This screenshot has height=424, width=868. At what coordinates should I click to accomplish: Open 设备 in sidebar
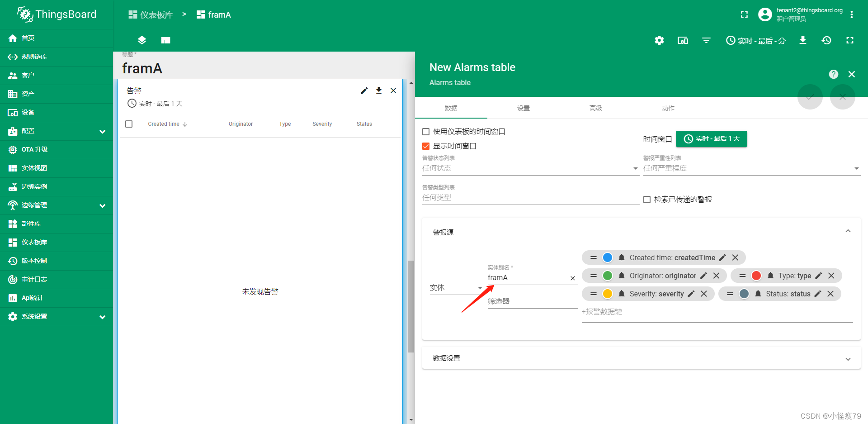click(x=57, y=112)
